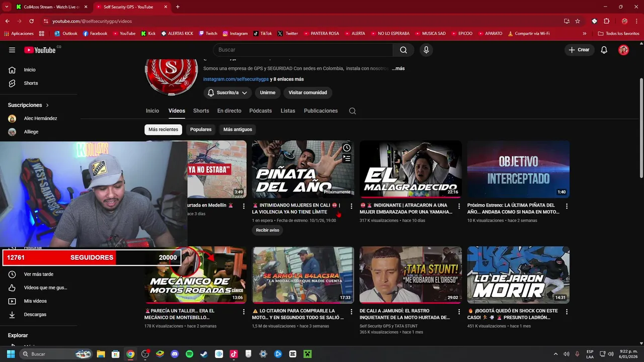Add Piñata del Año to queue
Screen dimensions: 644x362
(x=347, y=158)
